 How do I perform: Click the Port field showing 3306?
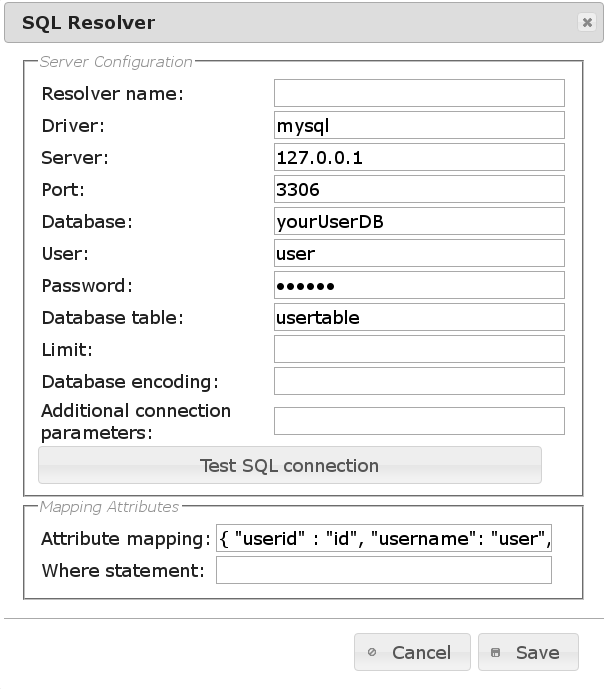pyautogui.click(x=419, y=189)
